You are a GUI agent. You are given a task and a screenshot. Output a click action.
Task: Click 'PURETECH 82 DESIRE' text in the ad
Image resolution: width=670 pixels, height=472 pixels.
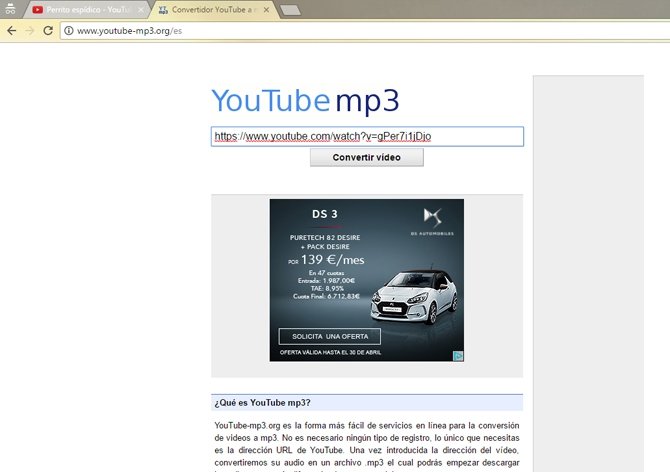(325, 237)
